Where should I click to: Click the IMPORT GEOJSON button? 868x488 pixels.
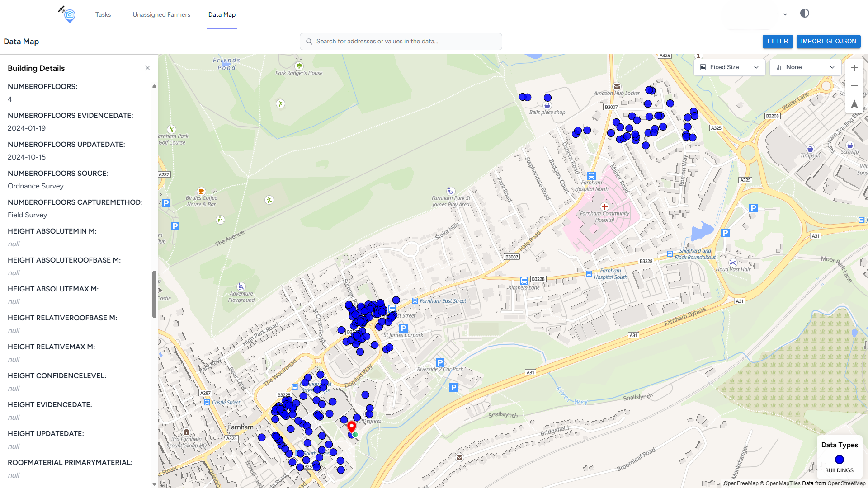click(x=828, y=41)
